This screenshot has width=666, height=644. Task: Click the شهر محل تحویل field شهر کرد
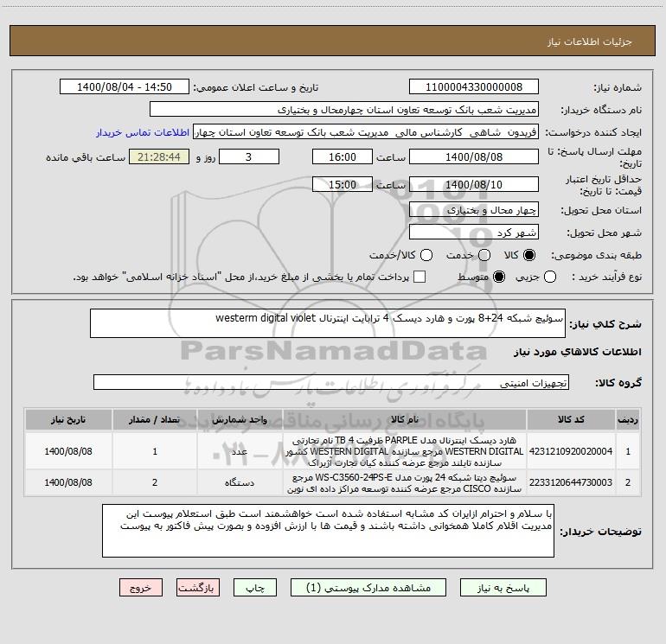point(474,233)
